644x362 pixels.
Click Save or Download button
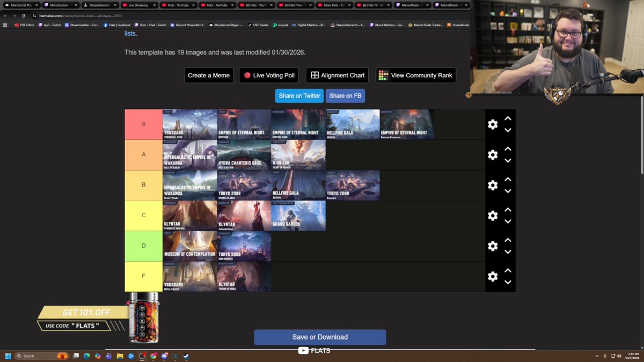[x=320, y=337]
